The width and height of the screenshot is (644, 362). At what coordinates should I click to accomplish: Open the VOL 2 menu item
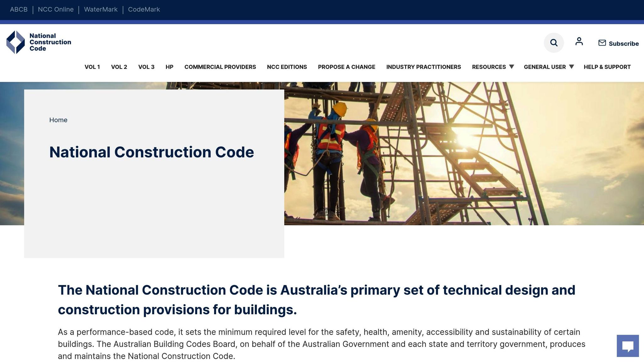point(119,67)
